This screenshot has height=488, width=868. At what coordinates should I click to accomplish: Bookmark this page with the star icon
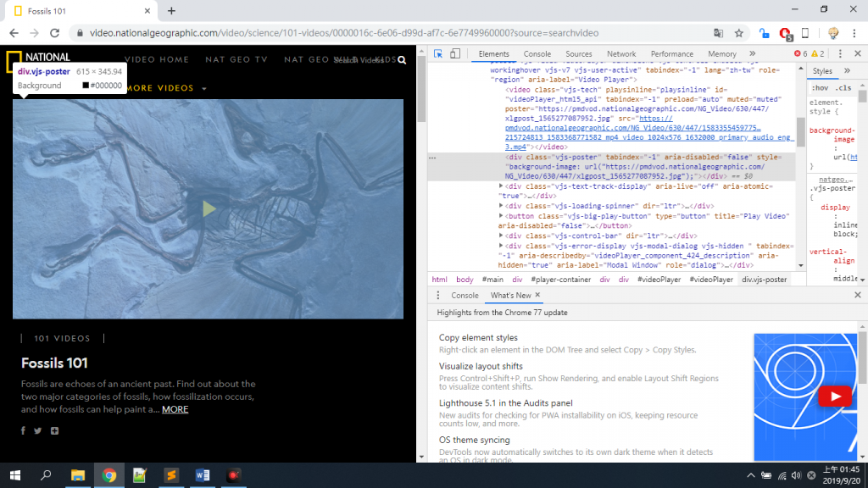pyautogui.click(x=738, y=33)
